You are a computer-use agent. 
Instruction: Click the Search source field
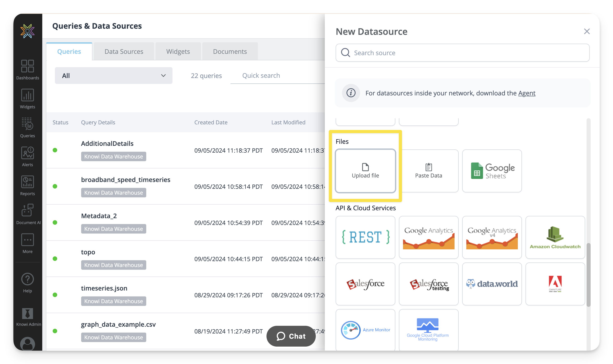click(462, 53)
